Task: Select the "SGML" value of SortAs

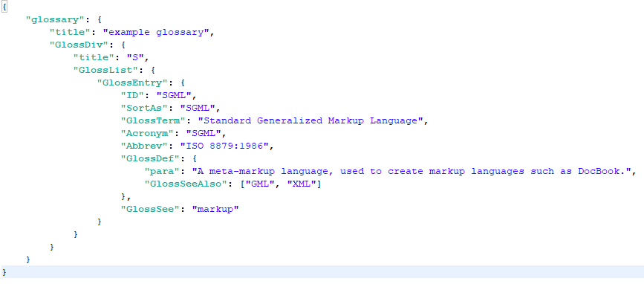Action: (x=198, y=109)
